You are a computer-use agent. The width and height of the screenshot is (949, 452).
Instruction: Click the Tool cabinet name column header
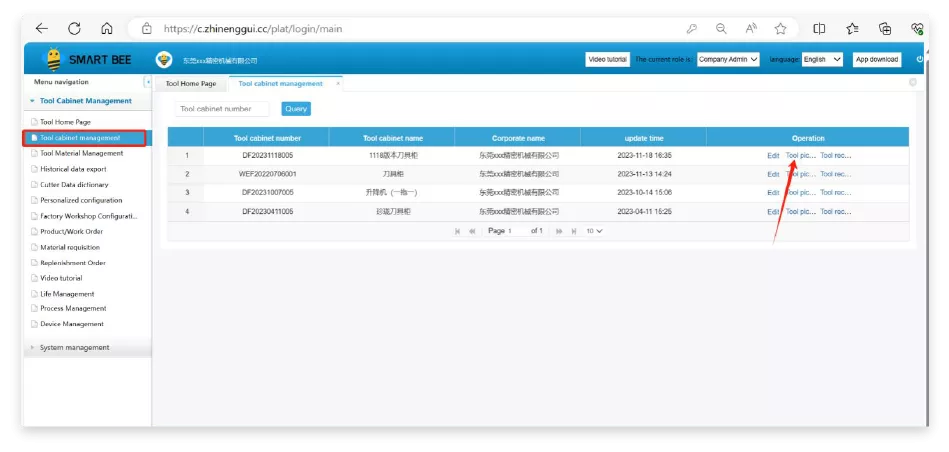click(x=393, y=138)
